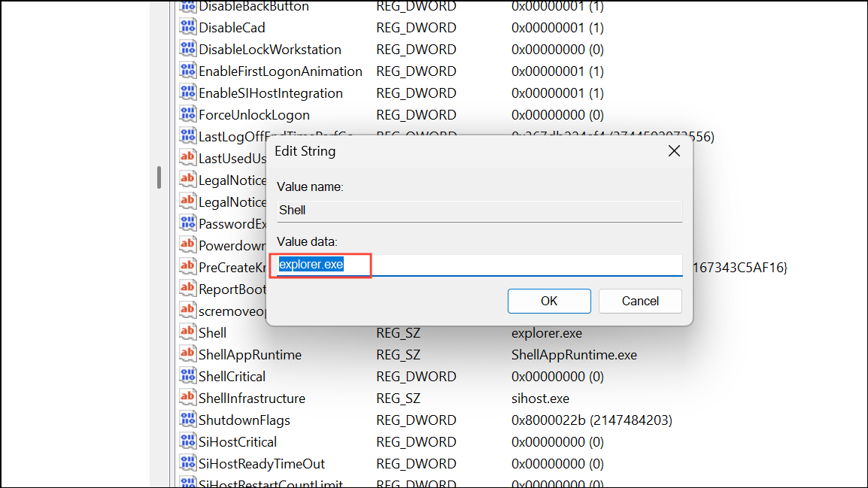Close the Edit String dialog

click(x=674, y=151)
